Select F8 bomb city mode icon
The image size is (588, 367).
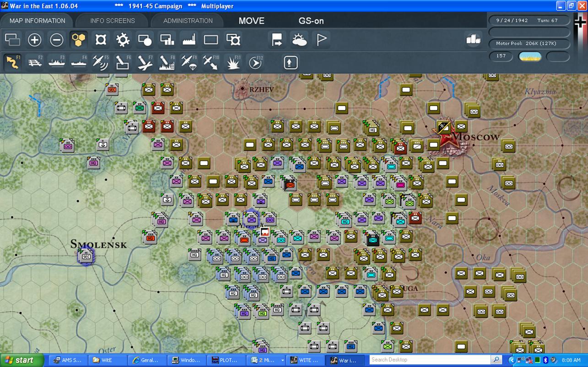pos(167,62)
